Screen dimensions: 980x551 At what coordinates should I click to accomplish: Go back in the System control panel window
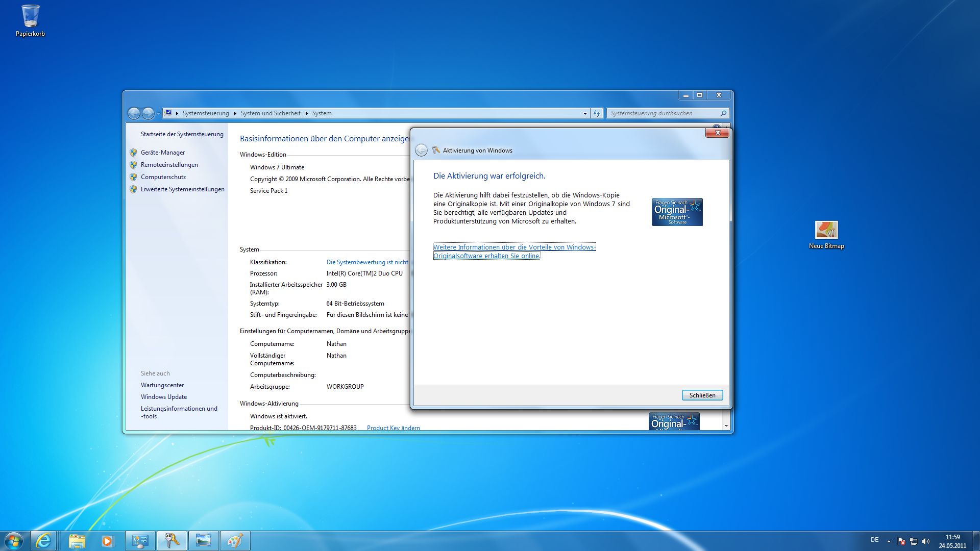134,113
